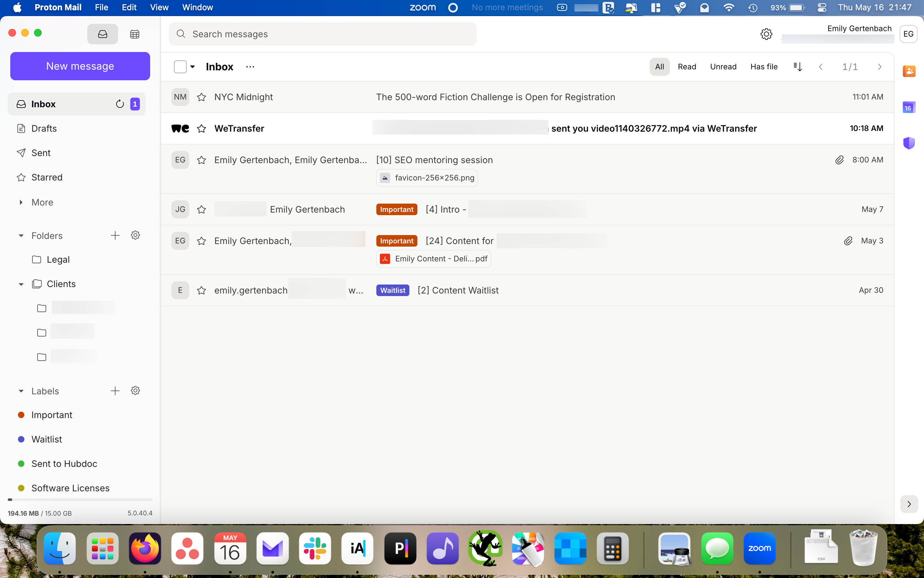Open mail settings gear icon near the user name

(x=766, y=34)
